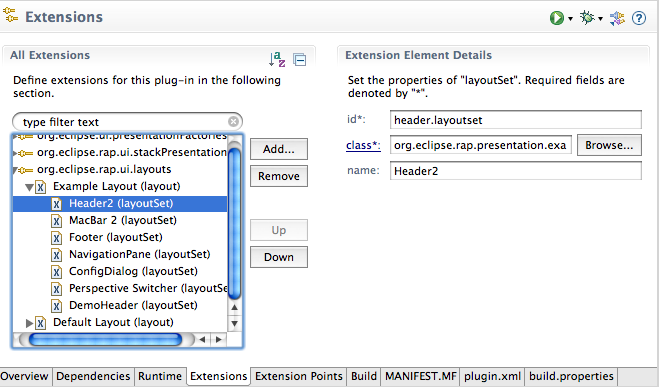Click the Add... button
The image size is (659, 387).
[279, 149]
